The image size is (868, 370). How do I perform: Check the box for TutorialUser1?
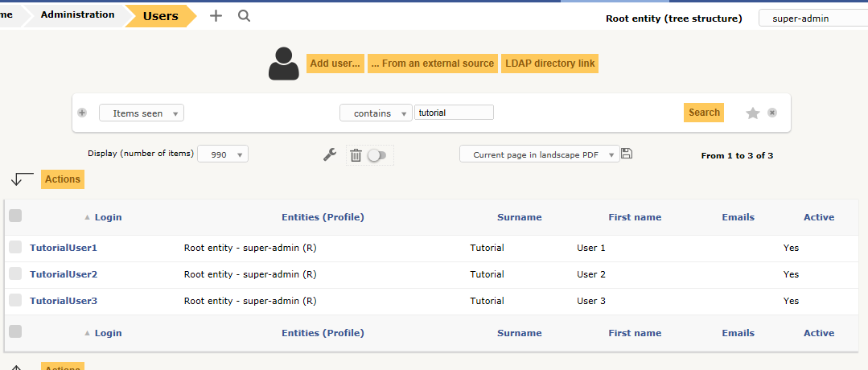tap(15, 248)
